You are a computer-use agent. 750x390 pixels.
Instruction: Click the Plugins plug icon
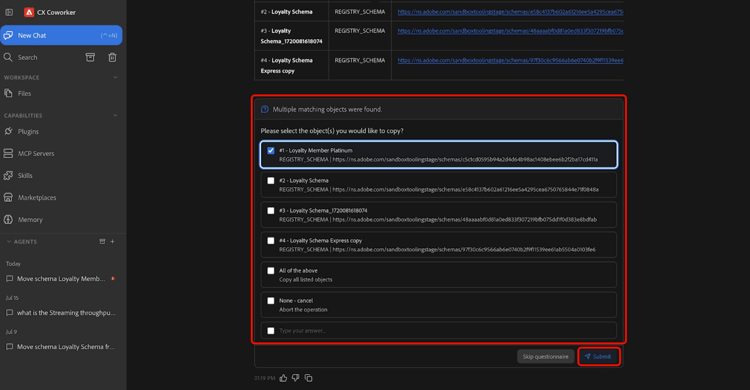pos(8,132)
